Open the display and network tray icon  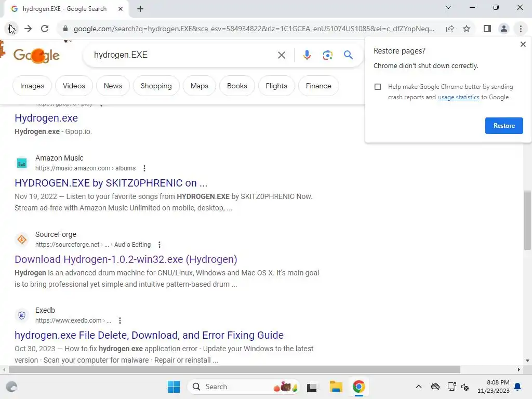click(451, 387)
